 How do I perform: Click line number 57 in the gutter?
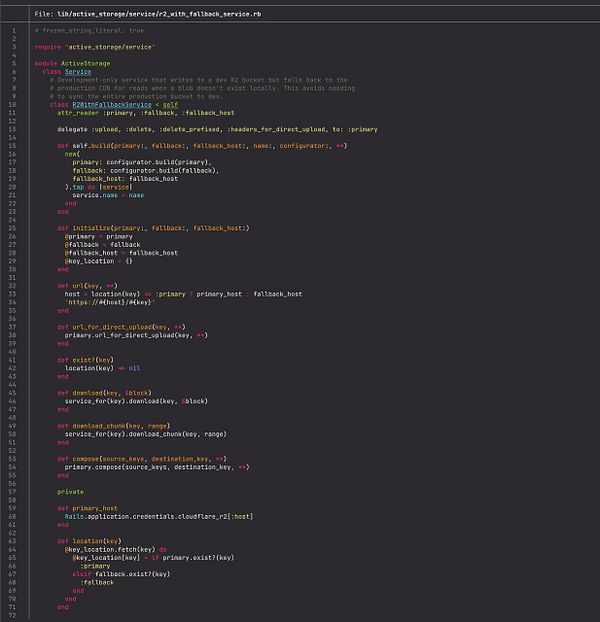pyautogui.click(x=12, y=492)
